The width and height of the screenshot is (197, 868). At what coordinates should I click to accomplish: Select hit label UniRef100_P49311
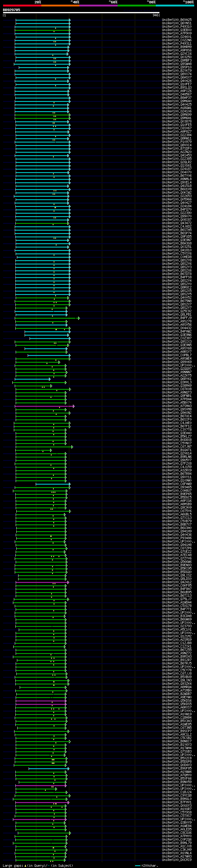coord(177,43)
